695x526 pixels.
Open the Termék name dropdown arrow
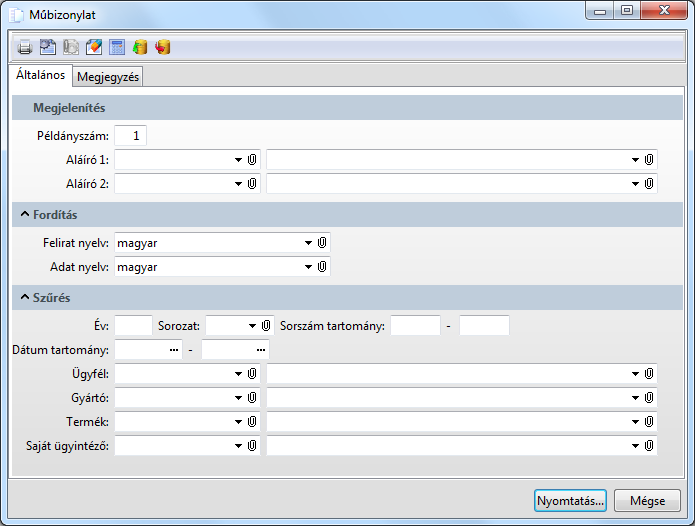(636, 422)
